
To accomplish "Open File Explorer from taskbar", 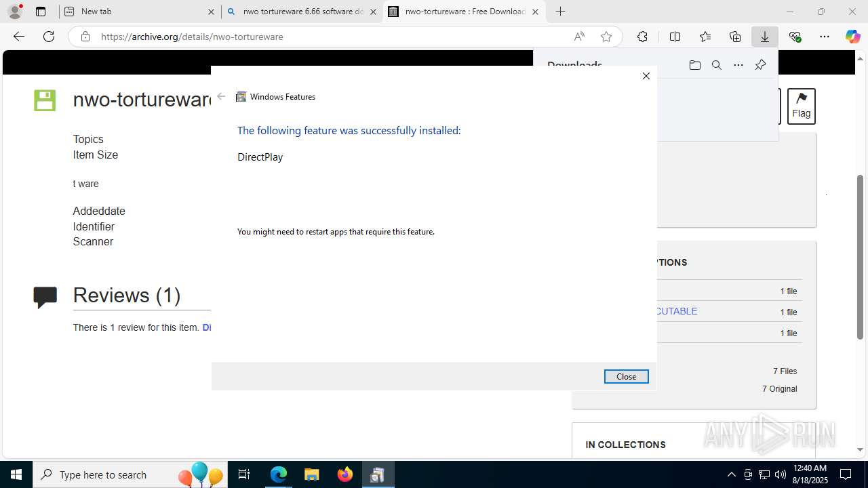I will [311, 474].
